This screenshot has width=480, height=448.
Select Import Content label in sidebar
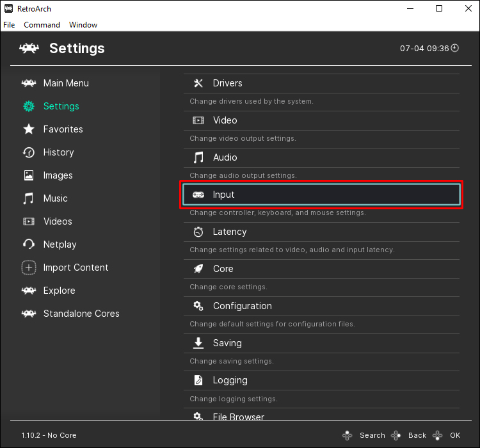(x=76, y=268)
